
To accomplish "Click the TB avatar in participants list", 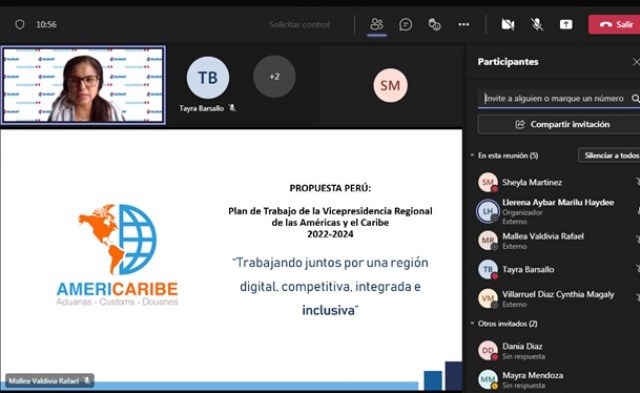I will pyautogui.click(x=488, y=269).
